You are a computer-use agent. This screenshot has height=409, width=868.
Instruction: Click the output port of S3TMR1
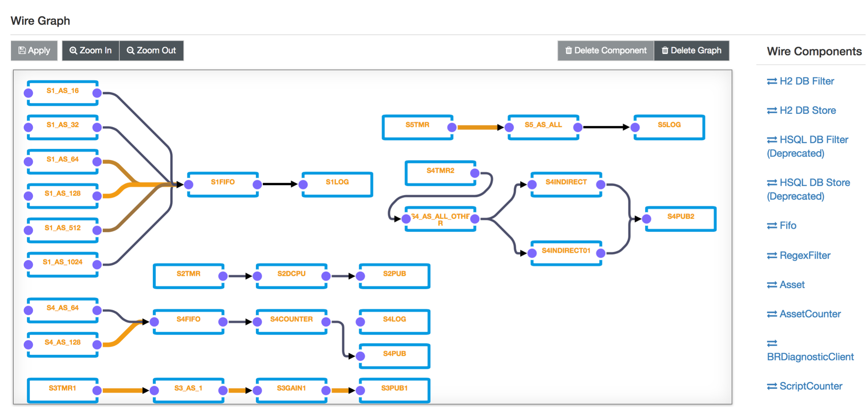point(97,390)
